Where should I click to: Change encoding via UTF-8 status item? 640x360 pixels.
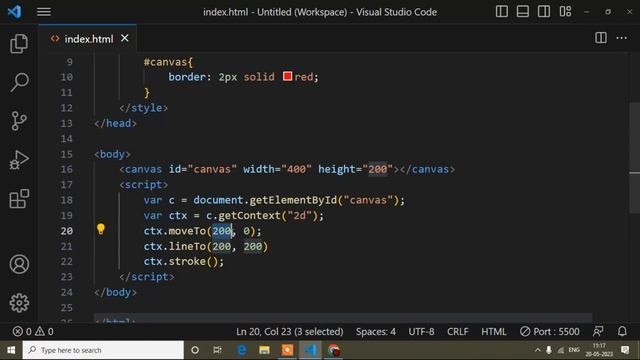[x=421, y=331]
